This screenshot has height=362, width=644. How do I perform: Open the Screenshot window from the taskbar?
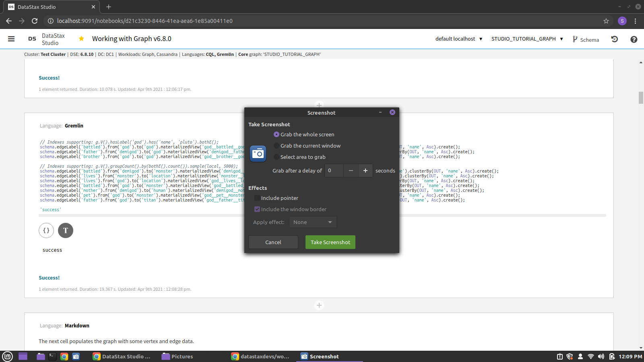pos(324,356)
